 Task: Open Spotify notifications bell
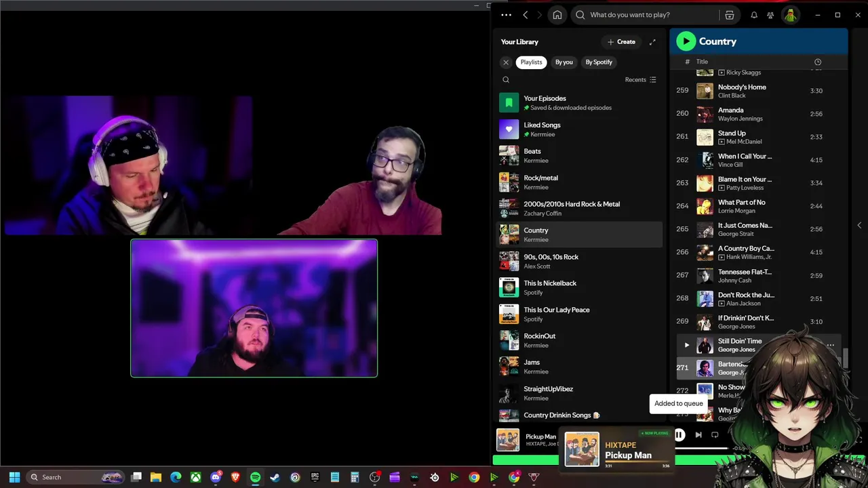[754, 15]
